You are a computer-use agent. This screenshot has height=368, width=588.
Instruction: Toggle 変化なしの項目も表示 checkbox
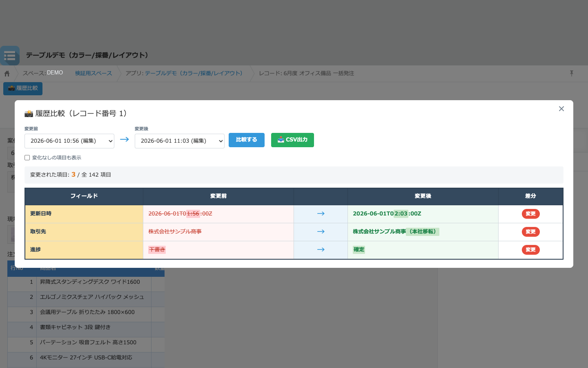tap(27, 158)
